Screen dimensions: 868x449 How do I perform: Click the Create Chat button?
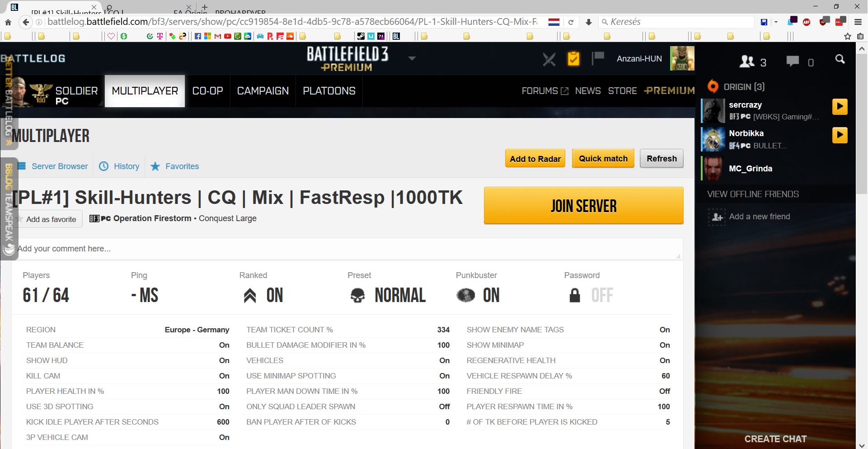click(775, 439)
